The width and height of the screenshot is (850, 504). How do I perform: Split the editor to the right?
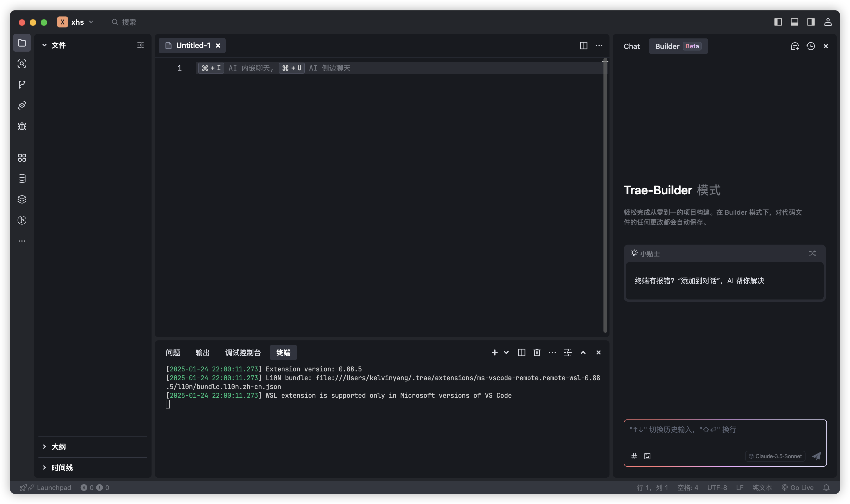[x=583, y=46]
